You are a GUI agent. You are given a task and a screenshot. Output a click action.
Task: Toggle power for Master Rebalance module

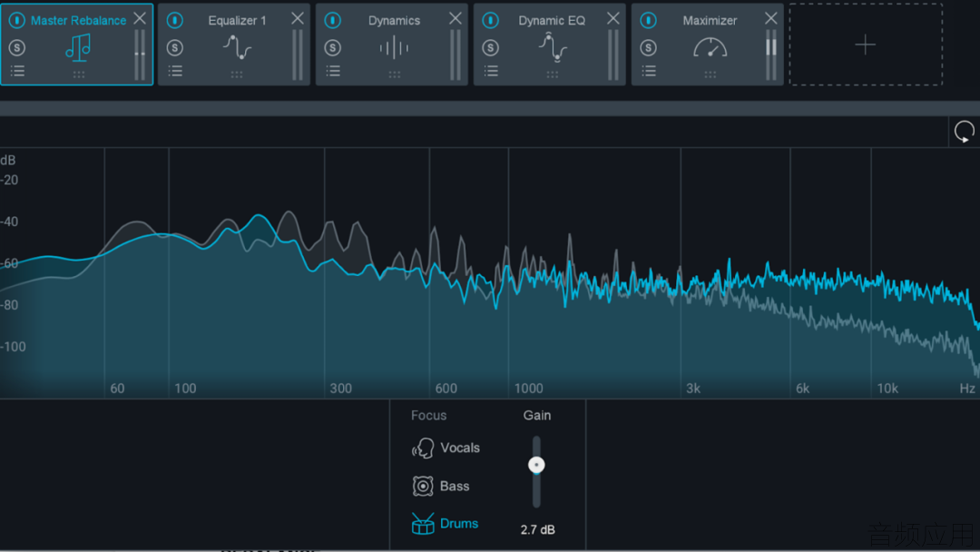click(x=17, y=21)
